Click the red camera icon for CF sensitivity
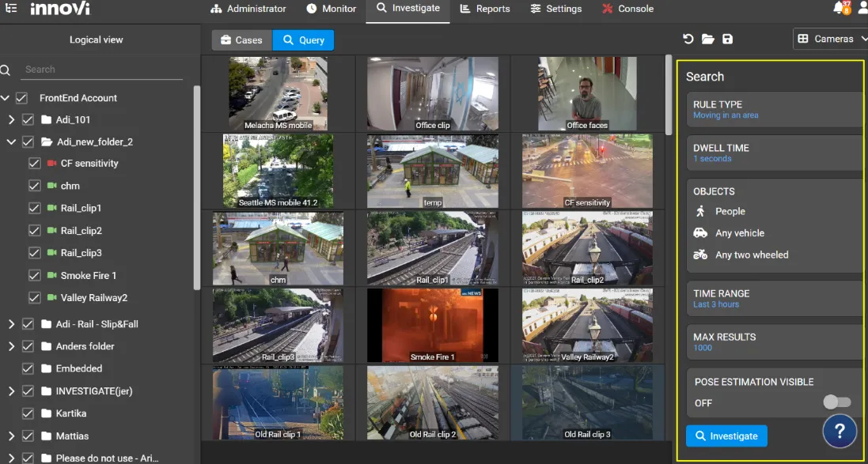This screenshot has height=464, width=868. [52, 163]
